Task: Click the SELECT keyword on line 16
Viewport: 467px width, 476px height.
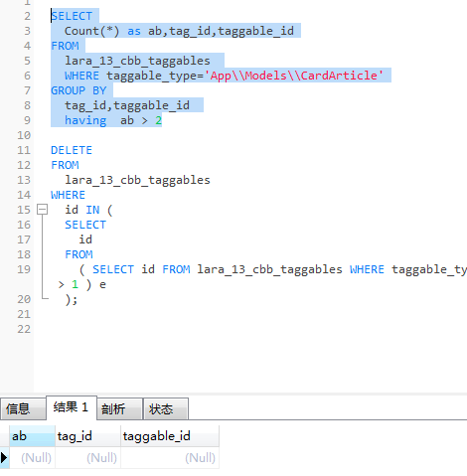Action: coord(85,225)
